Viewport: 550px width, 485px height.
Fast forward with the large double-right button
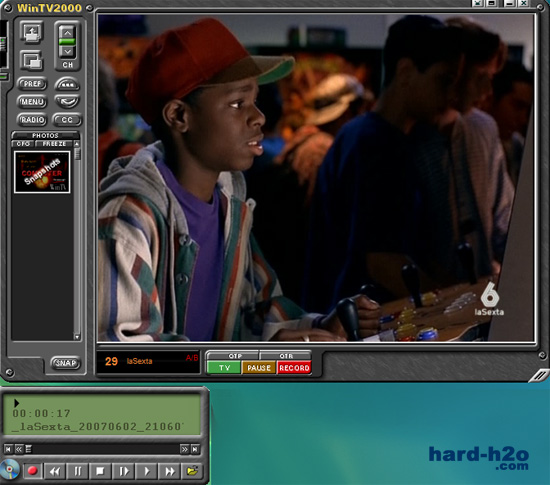[x=169, y=471]
